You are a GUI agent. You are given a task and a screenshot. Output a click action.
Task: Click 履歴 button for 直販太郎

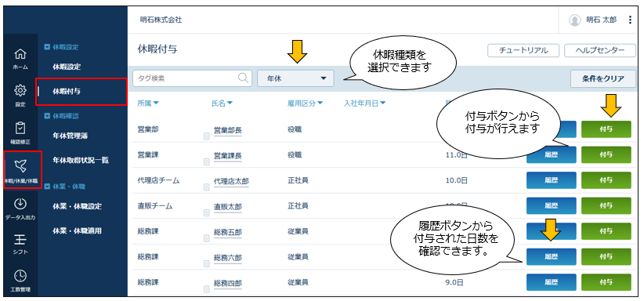coord(552,205)
